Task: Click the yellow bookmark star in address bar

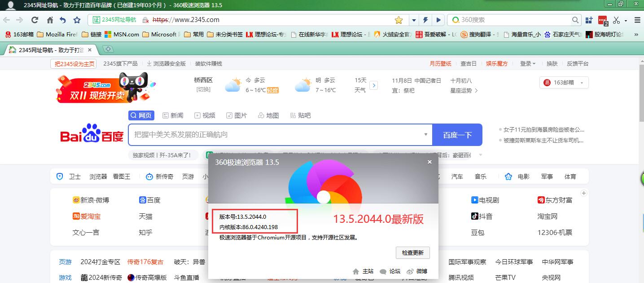Action: [x=399, y=20]
